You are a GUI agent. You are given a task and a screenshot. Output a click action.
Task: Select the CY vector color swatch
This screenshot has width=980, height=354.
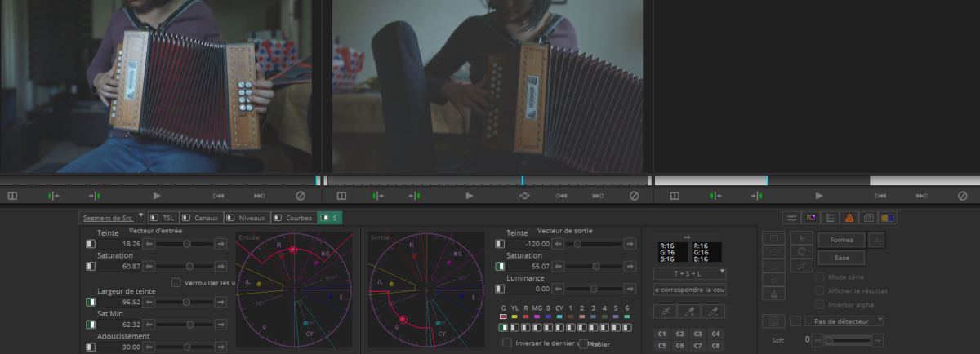559,316
